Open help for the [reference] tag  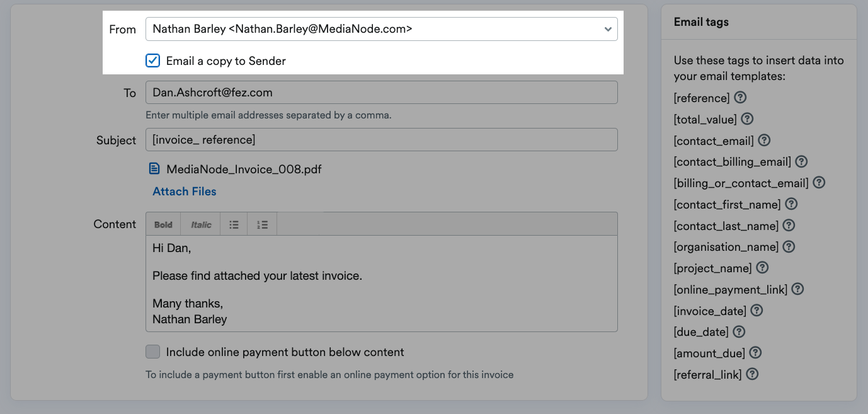[x=741, y=98]
